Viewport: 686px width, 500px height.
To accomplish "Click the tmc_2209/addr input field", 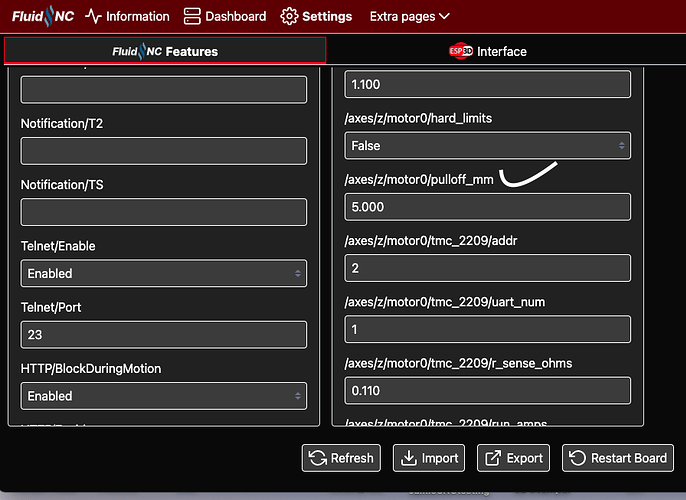I will [487, 268].
